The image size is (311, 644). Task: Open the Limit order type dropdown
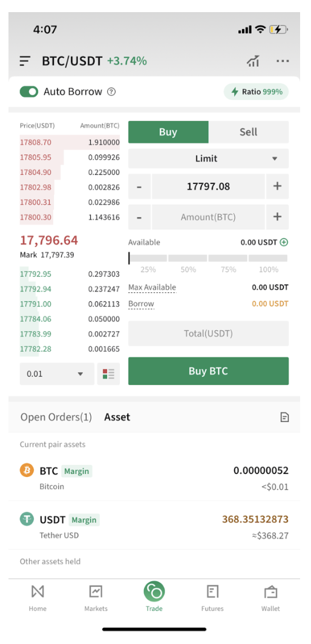(x=208, y=159)
